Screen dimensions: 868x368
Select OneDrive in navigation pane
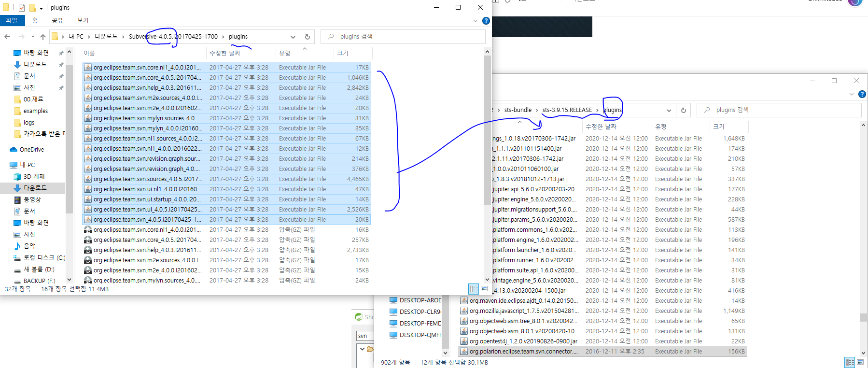click(31, 150)
